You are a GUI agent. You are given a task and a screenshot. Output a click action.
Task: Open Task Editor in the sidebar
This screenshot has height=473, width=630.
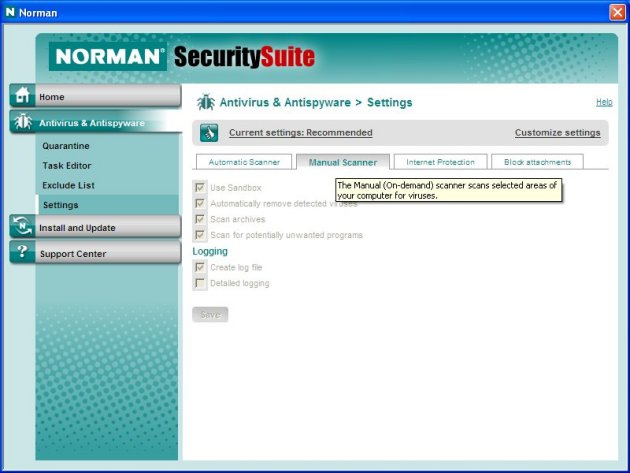(x=67, y=166)
